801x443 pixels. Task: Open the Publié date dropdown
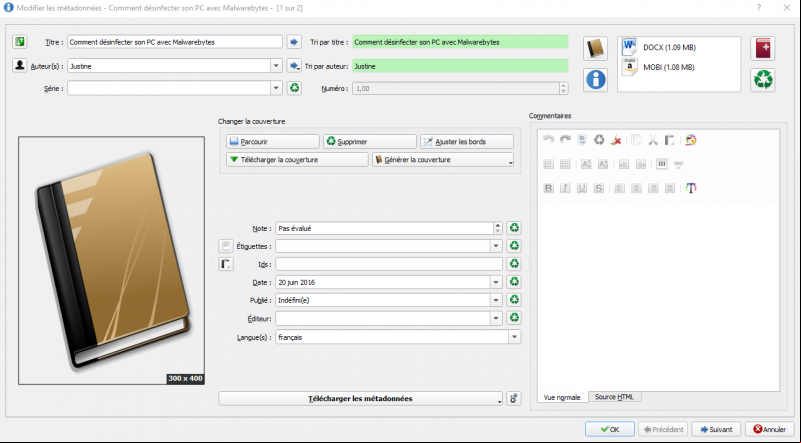(x=496, y=300)
